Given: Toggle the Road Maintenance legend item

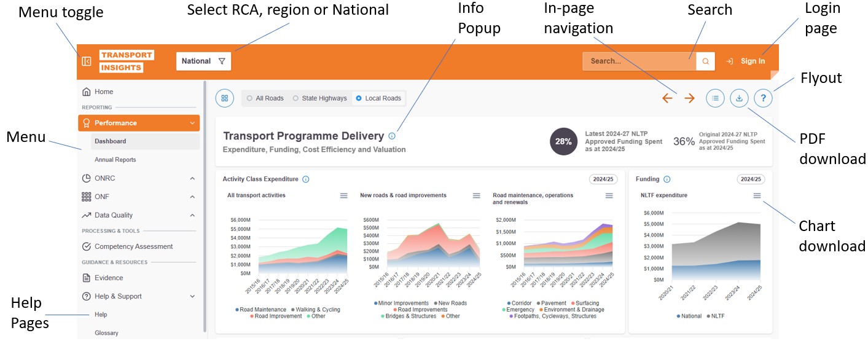Looking at the screenshot, I should (261, 310).
